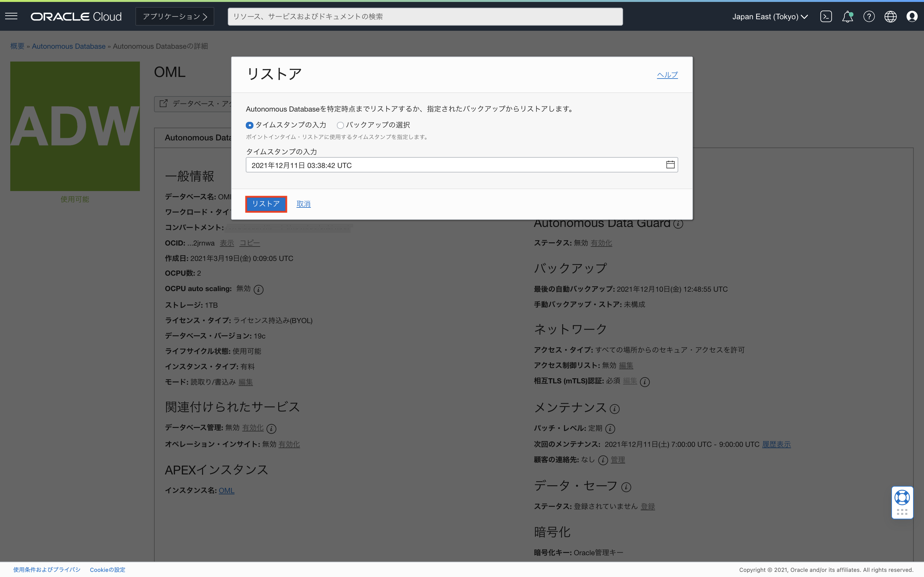Select the タイムスタンプの入力 radio option
924x577 pixels.
[250, 125]
